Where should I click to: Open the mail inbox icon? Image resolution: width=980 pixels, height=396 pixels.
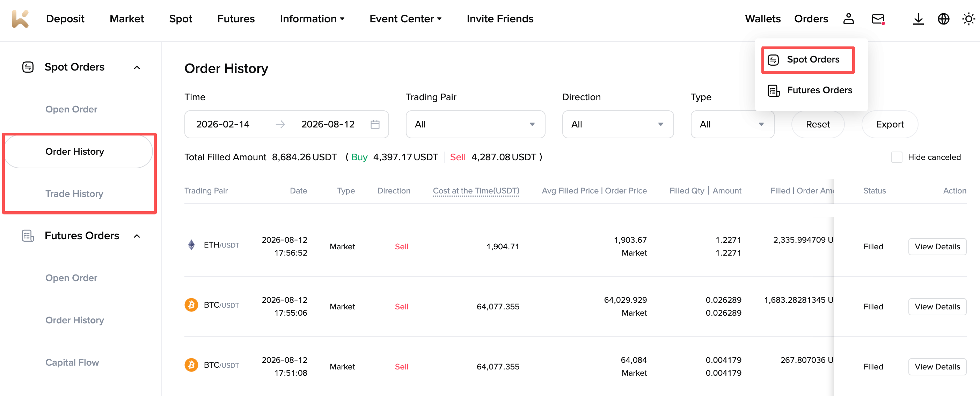point(878,19)
